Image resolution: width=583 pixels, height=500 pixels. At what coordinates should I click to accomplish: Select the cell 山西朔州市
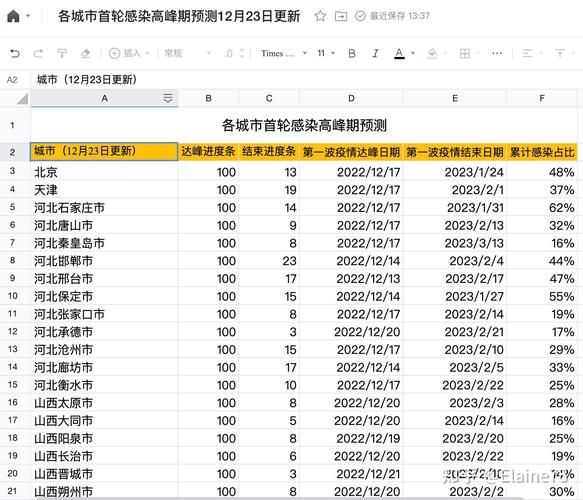[x=104, y=491]
